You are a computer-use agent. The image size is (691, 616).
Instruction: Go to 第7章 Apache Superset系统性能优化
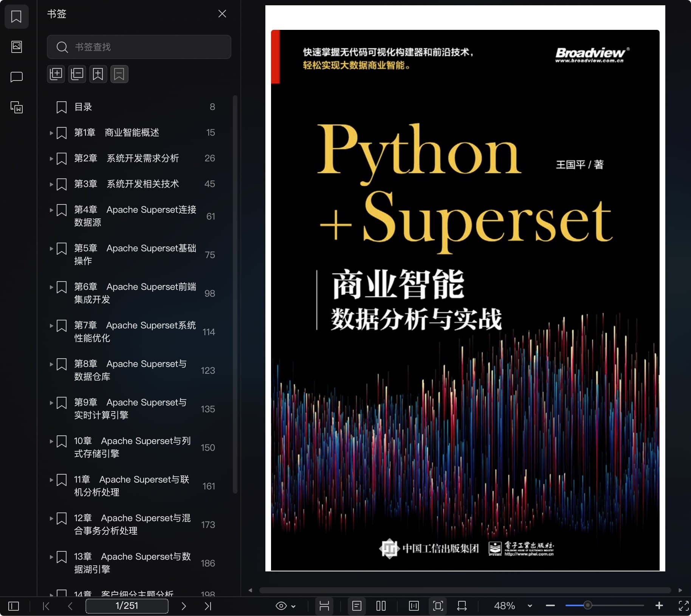[x=135, y=331]
